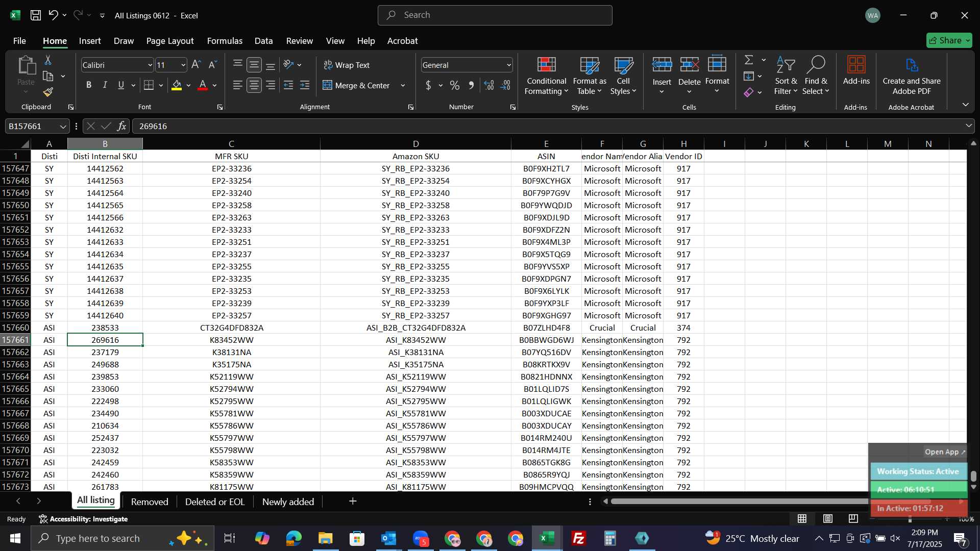Toggle Top Align vertical alignment
980x551 pixels.
click(x=238, y=65)
